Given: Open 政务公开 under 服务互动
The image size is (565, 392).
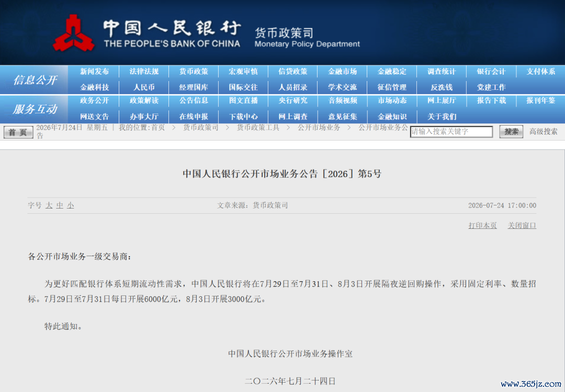Looking at the screenshot, I should [94, 101].
